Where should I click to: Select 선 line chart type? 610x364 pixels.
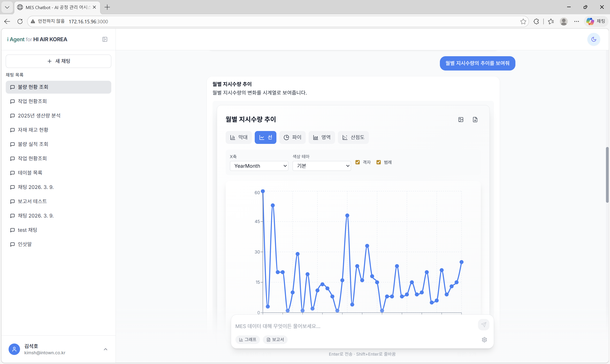(265, 137)
